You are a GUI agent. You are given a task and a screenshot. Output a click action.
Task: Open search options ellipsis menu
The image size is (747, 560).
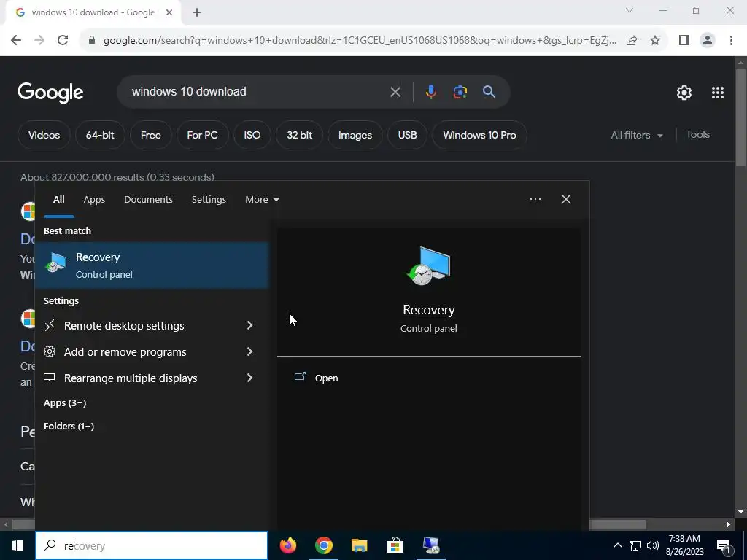click(535, 199)
